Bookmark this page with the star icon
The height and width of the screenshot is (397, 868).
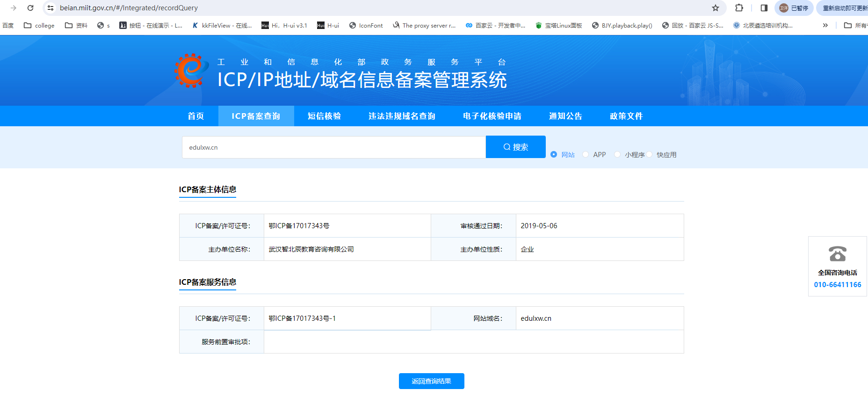716,8
